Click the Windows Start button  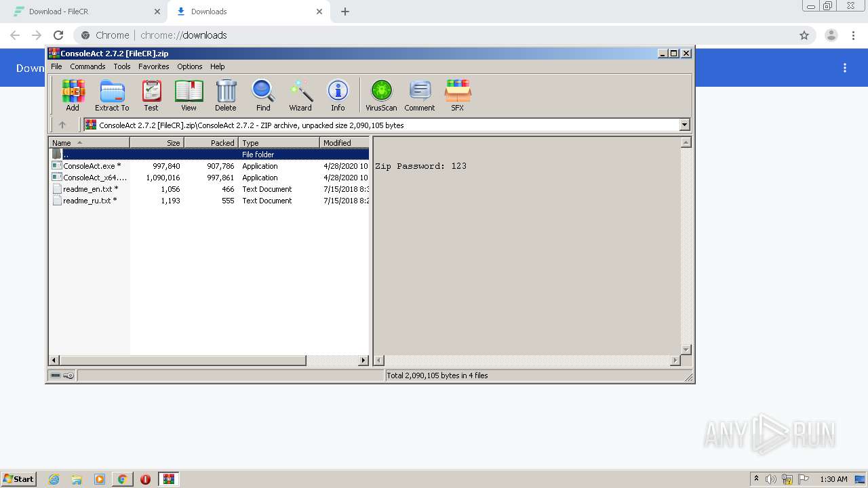click(19, 479)
